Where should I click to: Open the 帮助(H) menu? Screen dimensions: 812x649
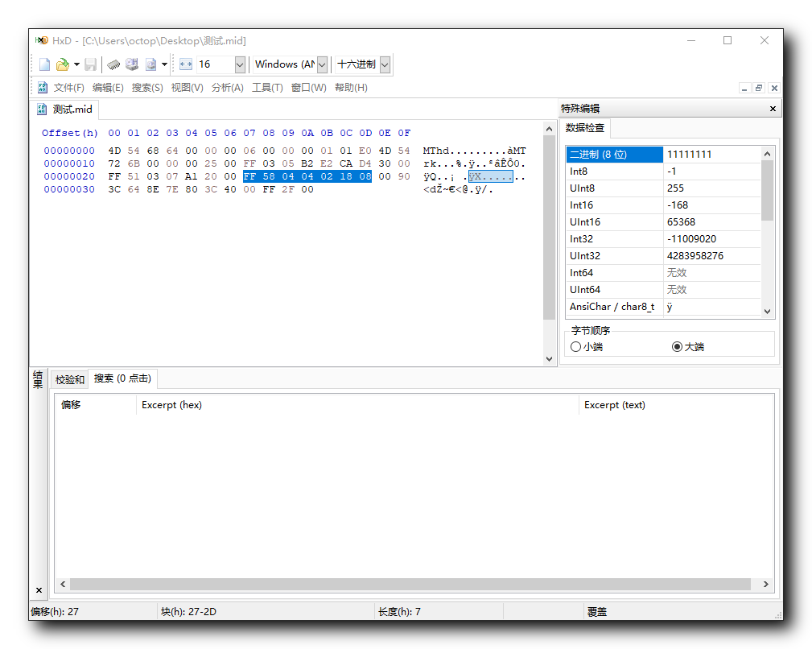tap(351, 88)
